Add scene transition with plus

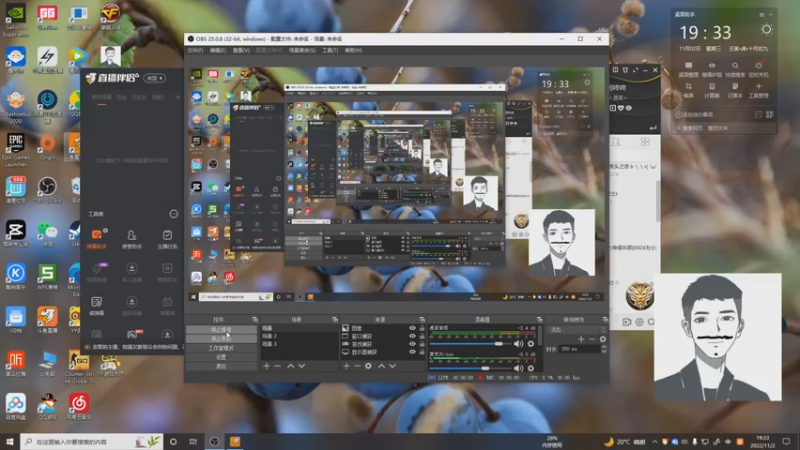[x=581, y=339]
